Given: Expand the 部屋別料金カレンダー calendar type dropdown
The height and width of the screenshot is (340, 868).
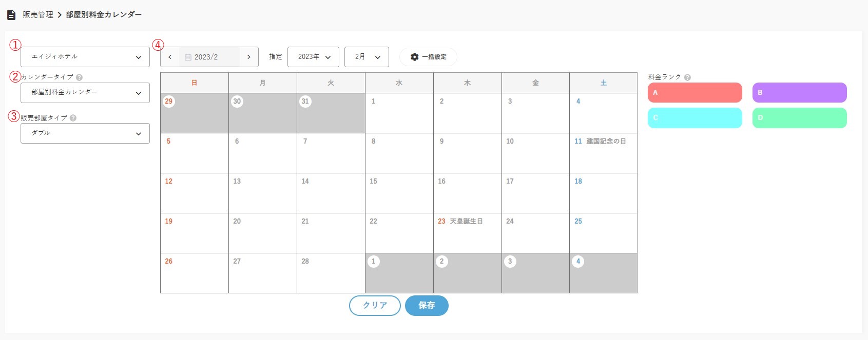Looking at the screenshot, I should pyautogui.click(x=85, y=93).
